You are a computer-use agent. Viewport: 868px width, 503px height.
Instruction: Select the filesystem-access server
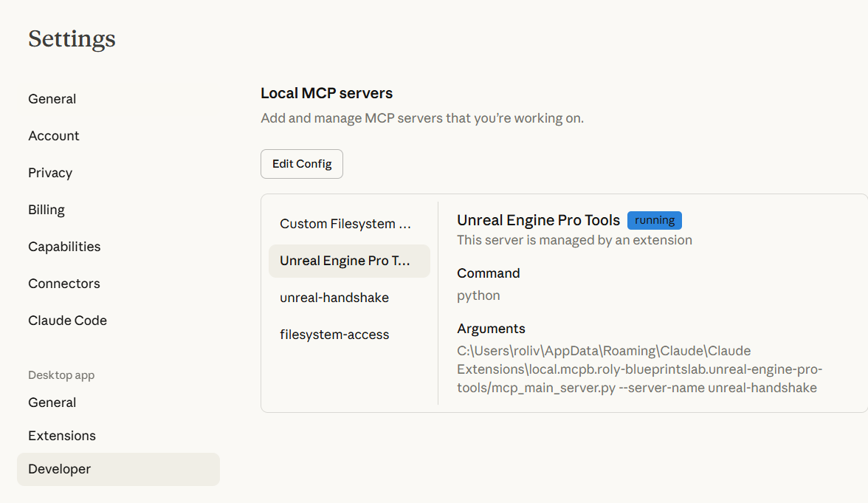point(334,335)
